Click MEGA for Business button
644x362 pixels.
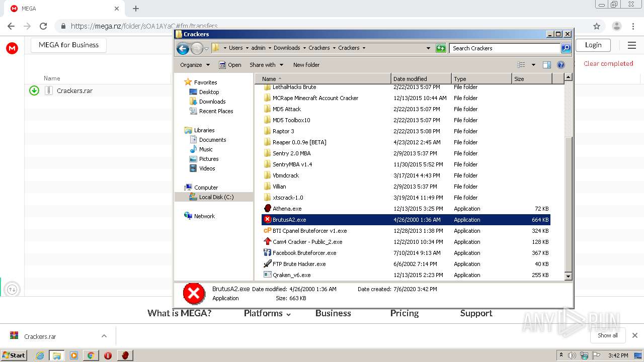tap(68, 45)
